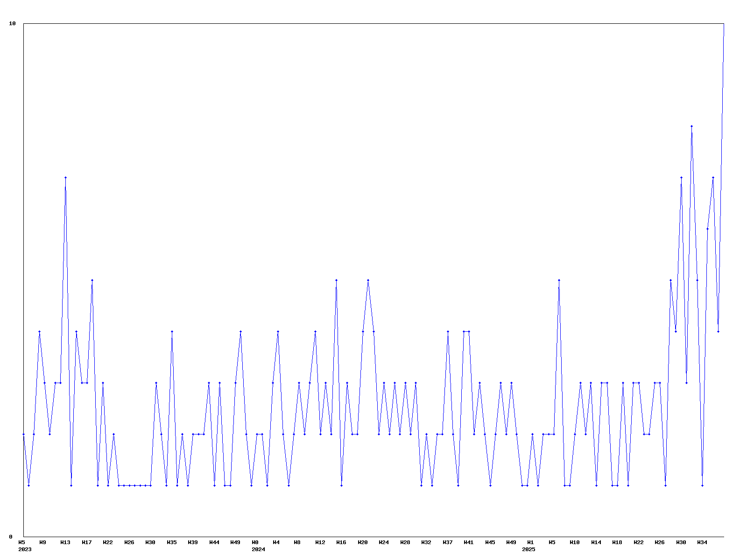Select the data point peak above W13
The height and width of the screenshot is (560, 747).
[65, 177]
